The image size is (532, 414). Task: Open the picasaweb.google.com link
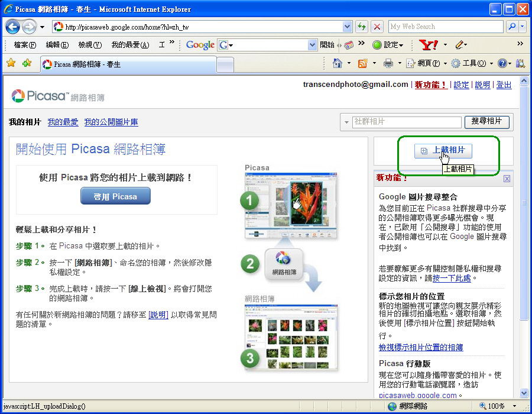(x=418, y=395)
